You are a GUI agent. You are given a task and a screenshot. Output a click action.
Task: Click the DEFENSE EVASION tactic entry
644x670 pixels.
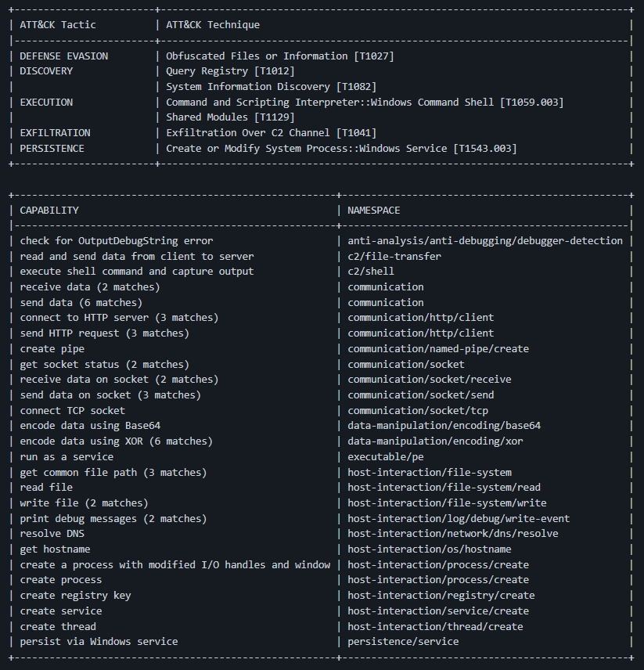(64, 56)
